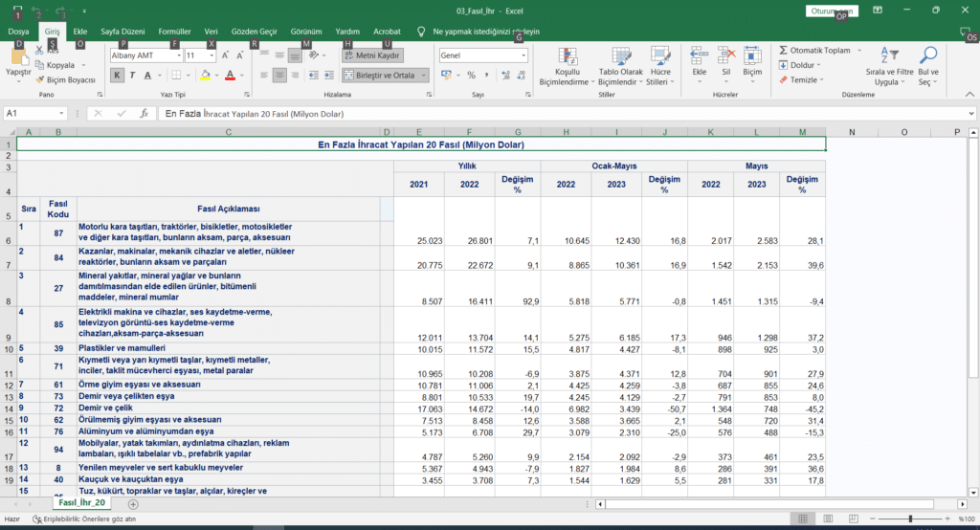Image resolution: width=980 pixels, height=530 pixels.
Task: Apply the comma style icon
Action: point(486,76)
